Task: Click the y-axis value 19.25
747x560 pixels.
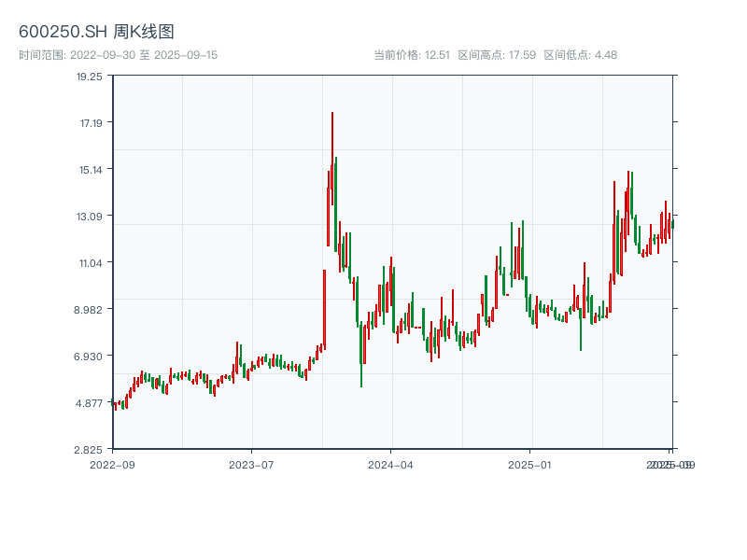Action: (x=89, y=77)
